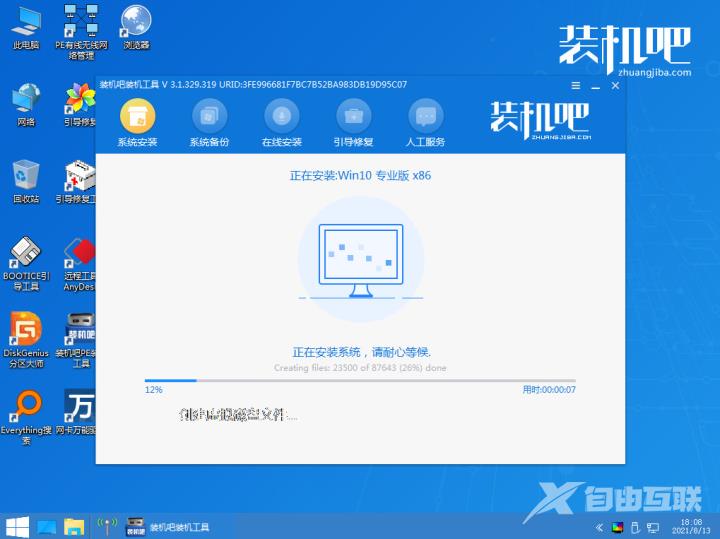720x539 pixels.
Task: Open 回收站 recycle bin icon
Action: 26,181
